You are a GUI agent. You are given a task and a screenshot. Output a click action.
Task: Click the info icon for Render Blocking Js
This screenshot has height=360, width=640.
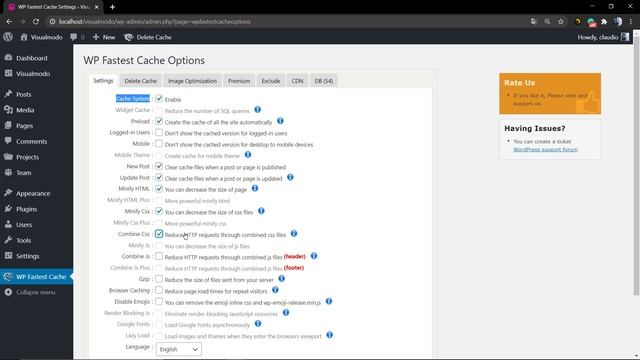tap(286, 313)
